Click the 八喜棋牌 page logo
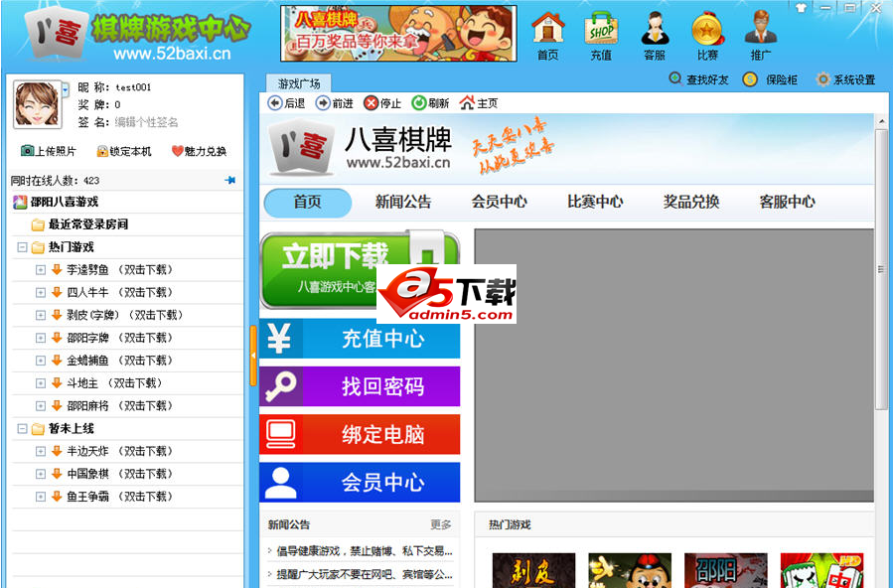893x588 pixels. click(x=361, y=147)
